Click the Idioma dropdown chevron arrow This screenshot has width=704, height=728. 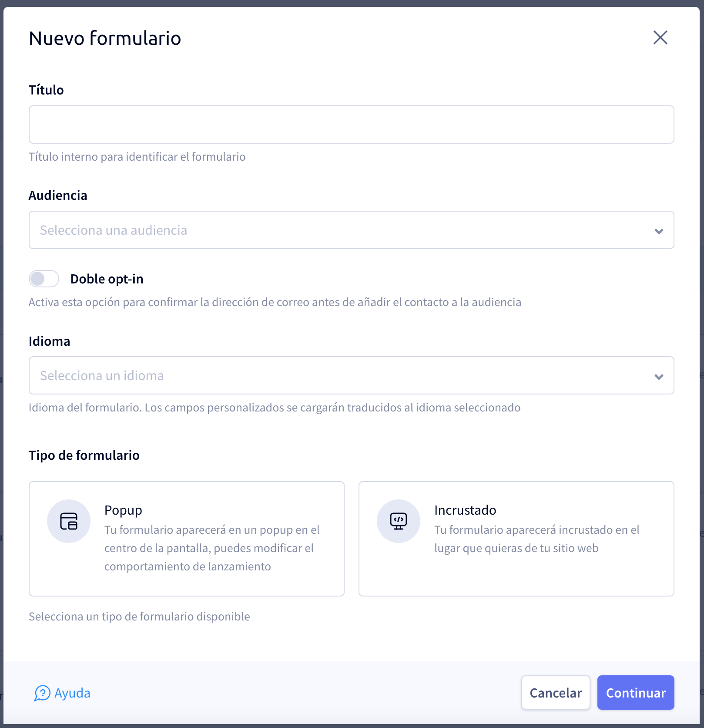659,376
